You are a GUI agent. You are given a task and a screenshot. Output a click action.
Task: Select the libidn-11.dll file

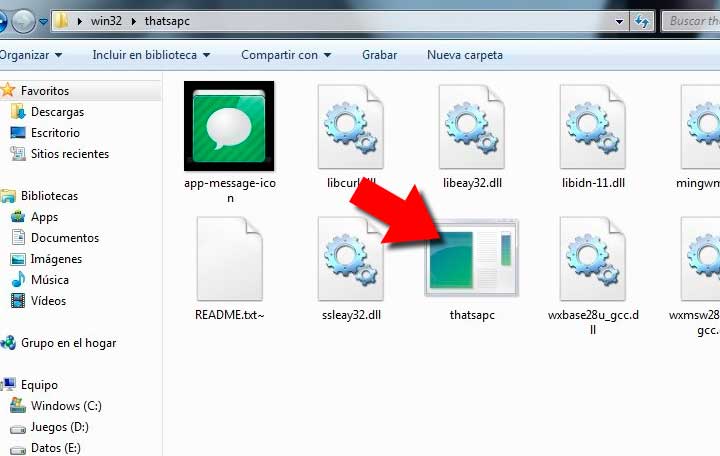(x=593, y=127)
